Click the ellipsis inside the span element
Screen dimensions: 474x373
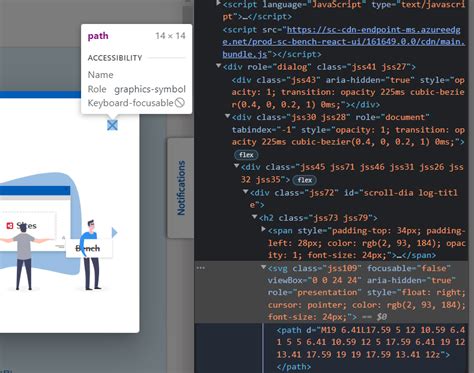point(399,256)
